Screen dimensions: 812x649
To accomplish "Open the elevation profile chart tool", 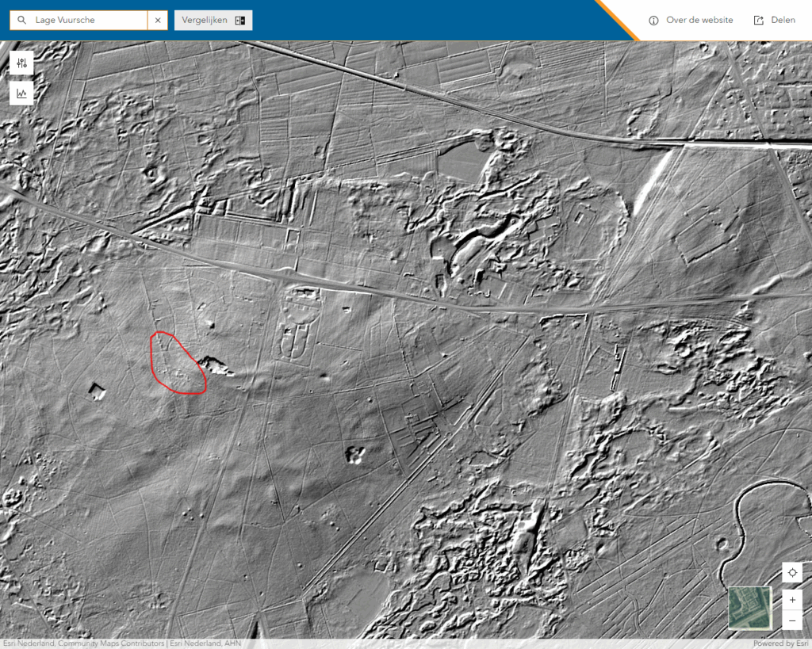I will (21, 94).
